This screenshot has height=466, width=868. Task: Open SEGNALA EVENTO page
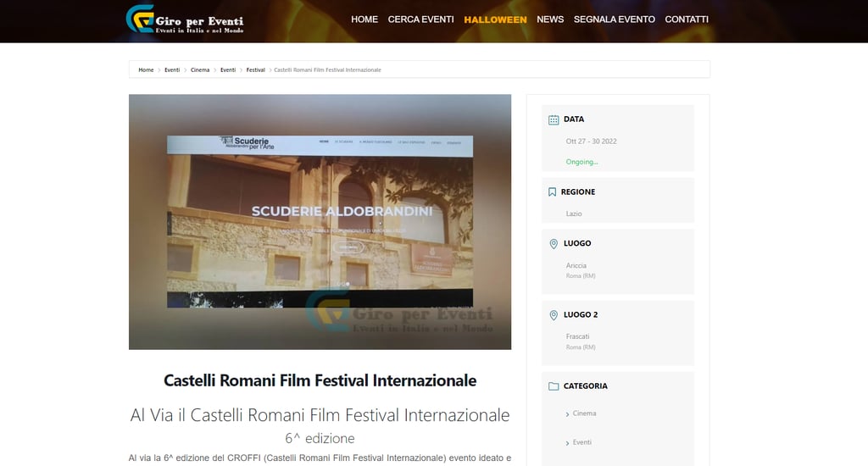pos(614,19)
